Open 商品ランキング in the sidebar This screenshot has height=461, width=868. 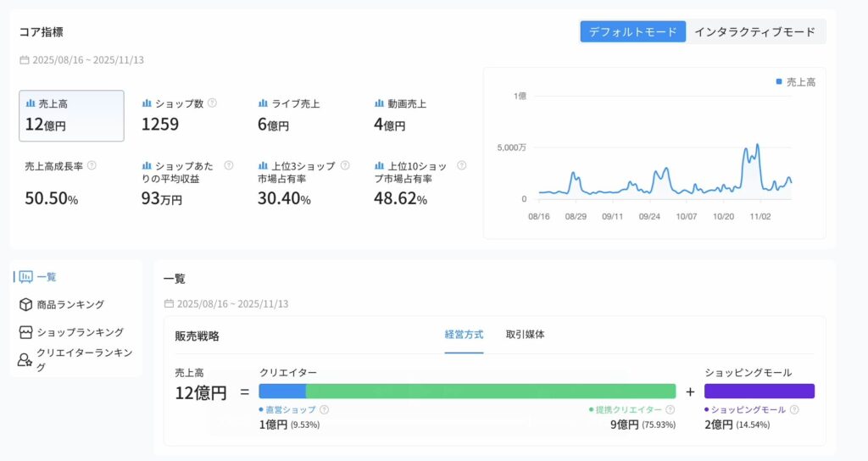click(x=70, y=304)
